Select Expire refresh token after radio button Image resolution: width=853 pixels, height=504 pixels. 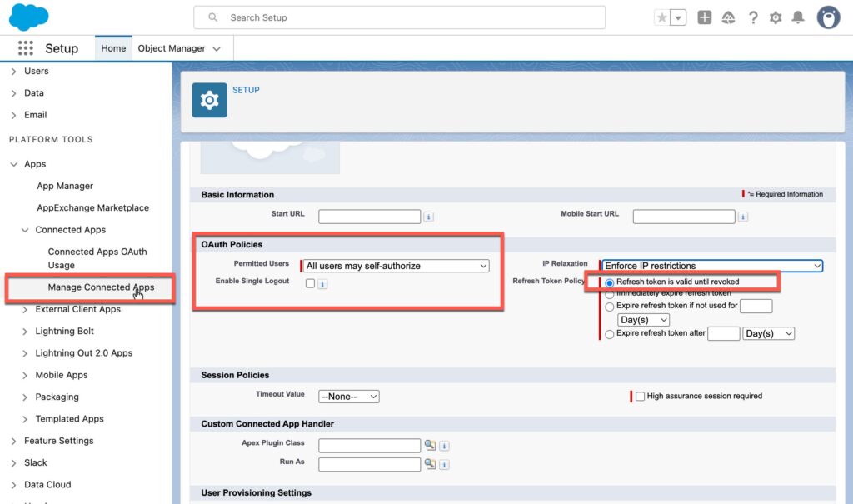click(609, 334)
